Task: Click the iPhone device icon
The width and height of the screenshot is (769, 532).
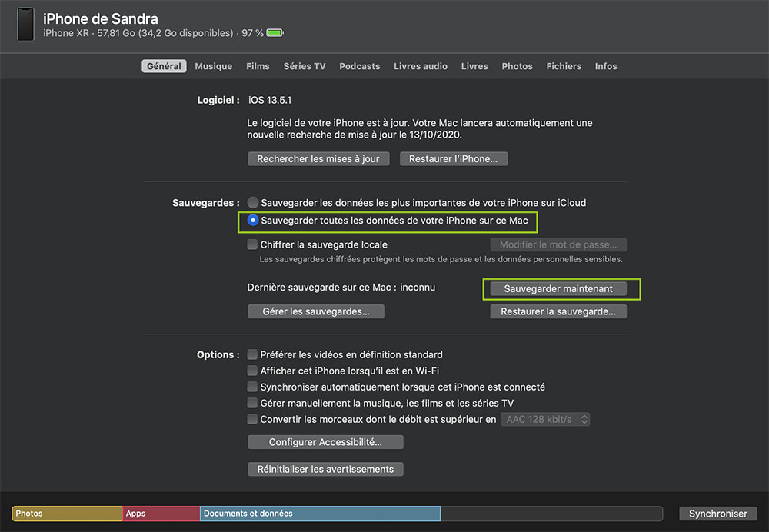Action: coord(25,25)
